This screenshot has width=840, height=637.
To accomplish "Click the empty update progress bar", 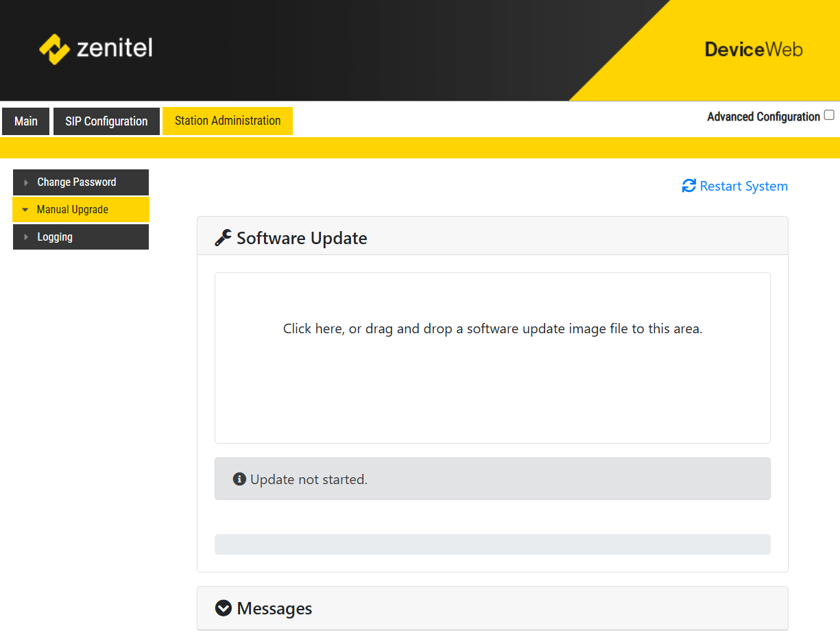I will 492,544.
